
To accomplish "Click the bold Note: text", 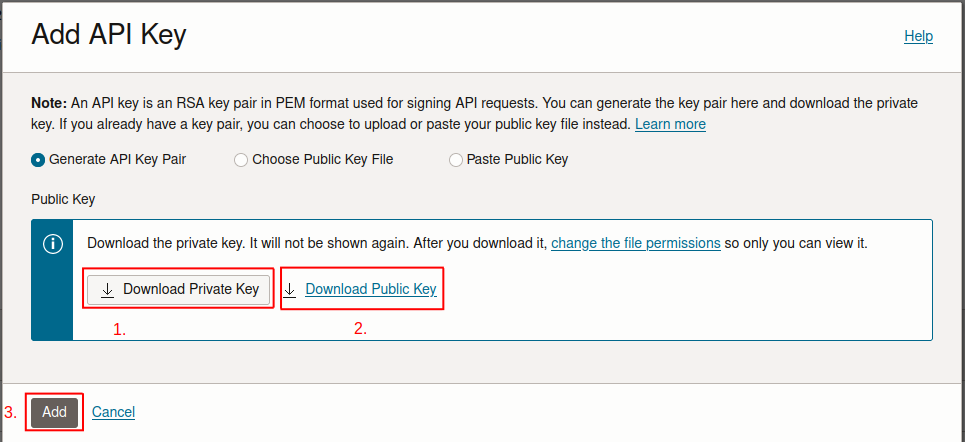I will tap(49, 103).
